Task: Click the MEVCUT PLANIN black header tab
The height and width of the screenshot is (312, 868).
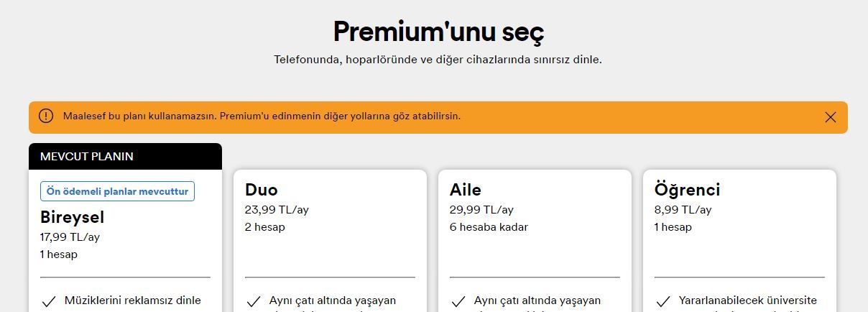Action: coord(125,156)
